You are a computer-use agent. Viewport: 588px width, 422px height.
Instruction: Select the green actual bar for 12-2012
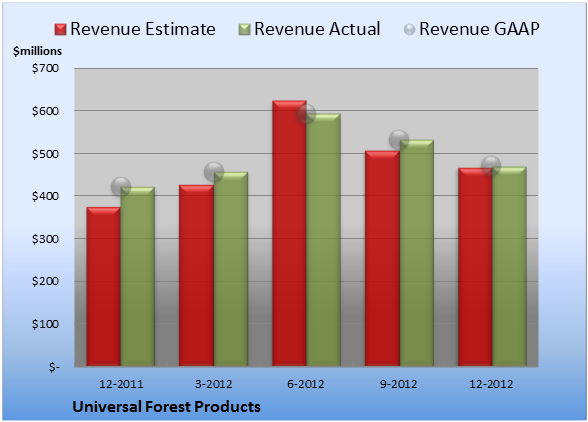[509, 266]
